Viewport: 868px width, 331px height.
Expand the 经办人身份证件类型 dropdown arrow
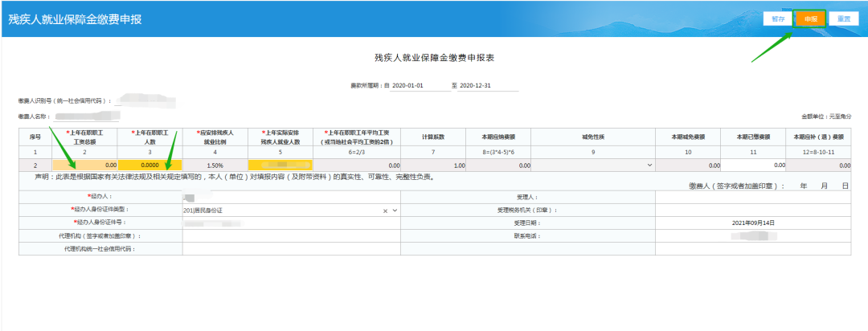pos(395,210)
